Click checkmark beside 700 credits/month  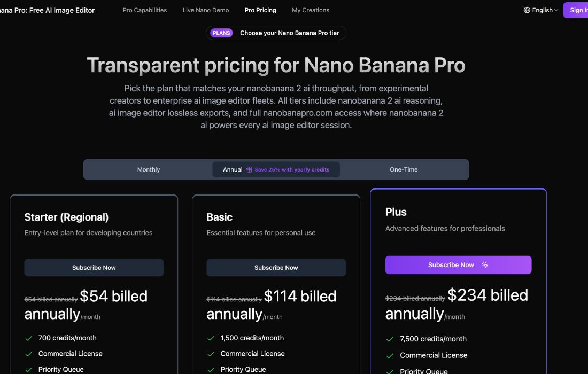(28, 338)
